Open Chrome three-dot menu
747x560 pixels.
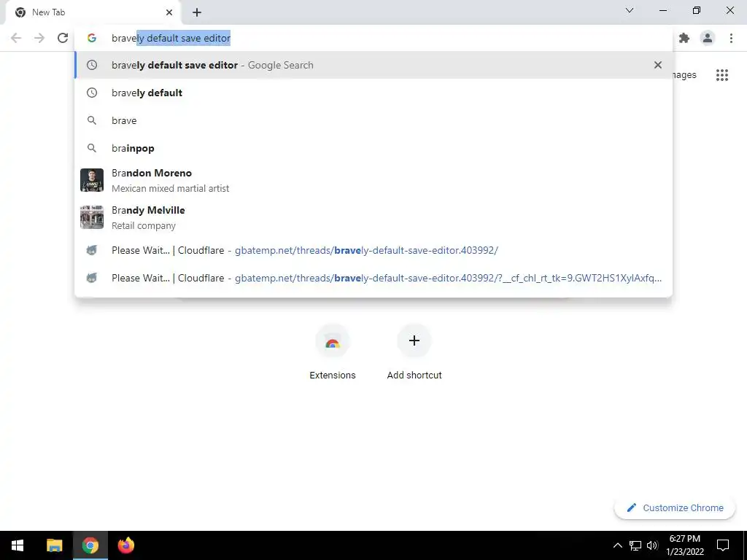[731, 38]
